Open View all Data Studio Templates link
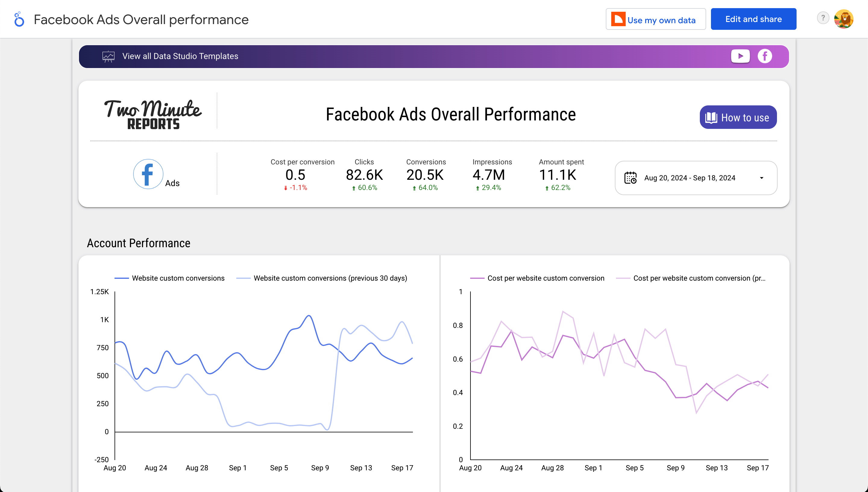This screenshot has width=868, height=492. tap(180, 56)
